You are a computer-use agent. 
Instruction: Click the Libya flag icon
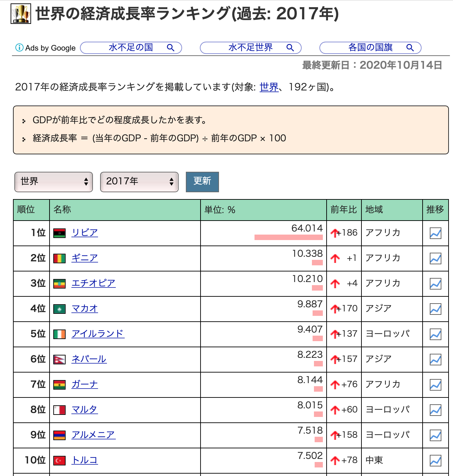(x=59, y=233)
